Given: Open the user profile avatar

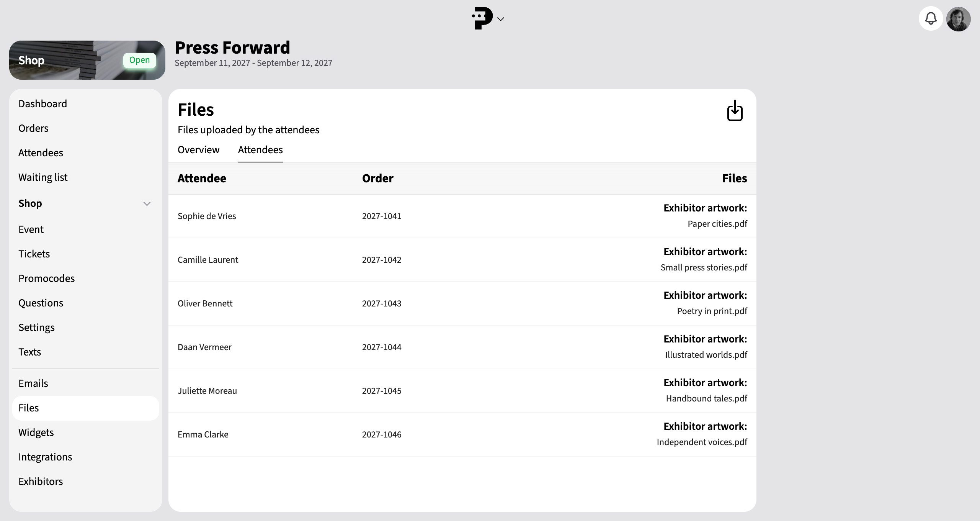Looking at the screenshot, I should pyautogui.click(x=958, y=19).
